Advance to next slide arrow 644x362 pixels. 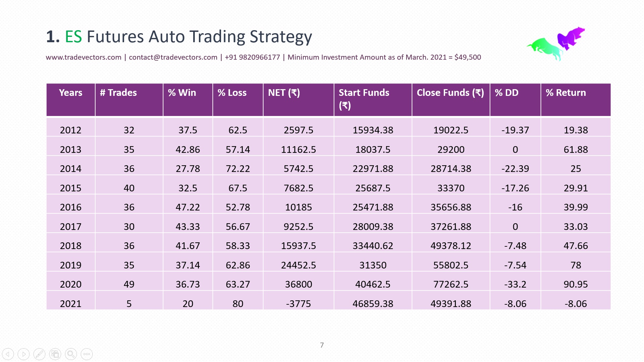point(23,354)
